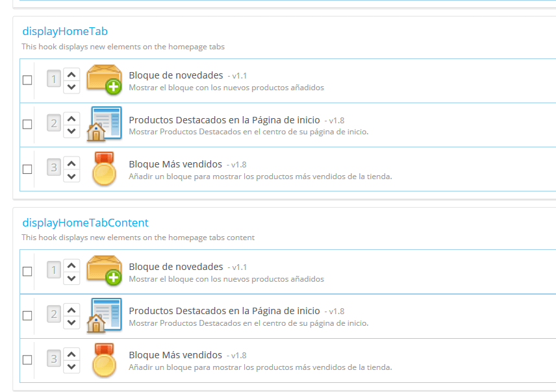The image size is (556, 392).
Task: Click Bloque Más vendidos medal icon in displayHomeTabContent
Action: click(104, 360)
